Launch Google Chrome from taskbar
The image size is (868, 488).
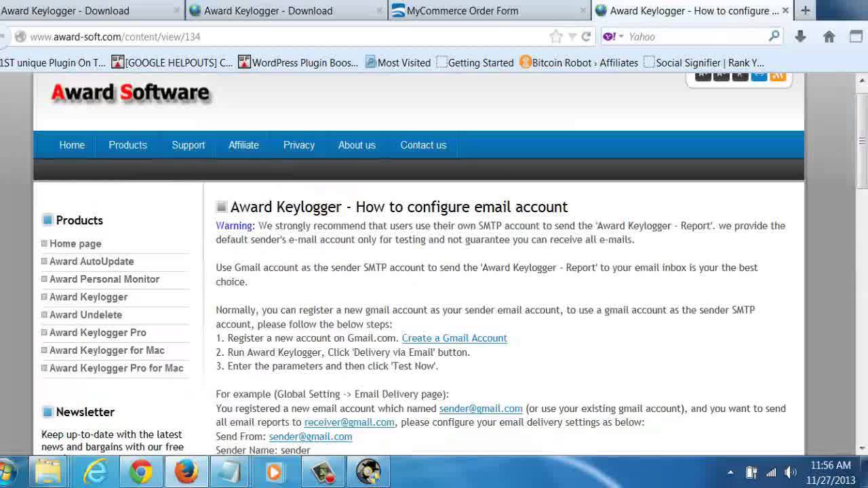tap(141, 472)
